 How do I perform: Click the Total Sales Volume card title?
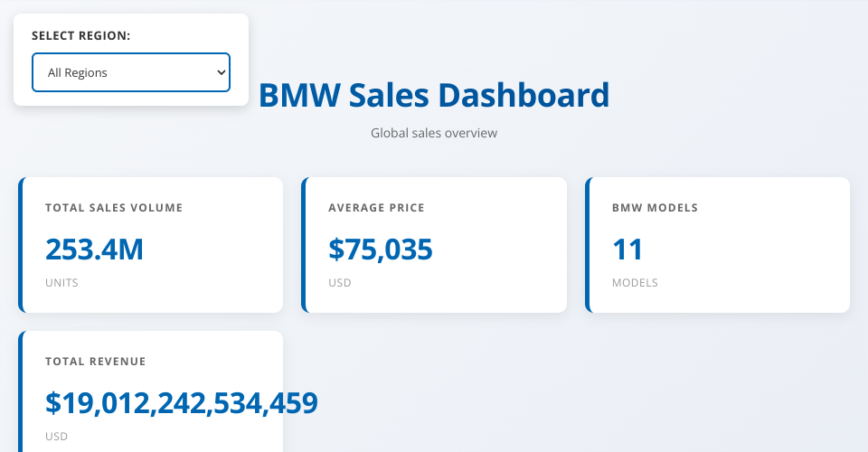[114, 208]
